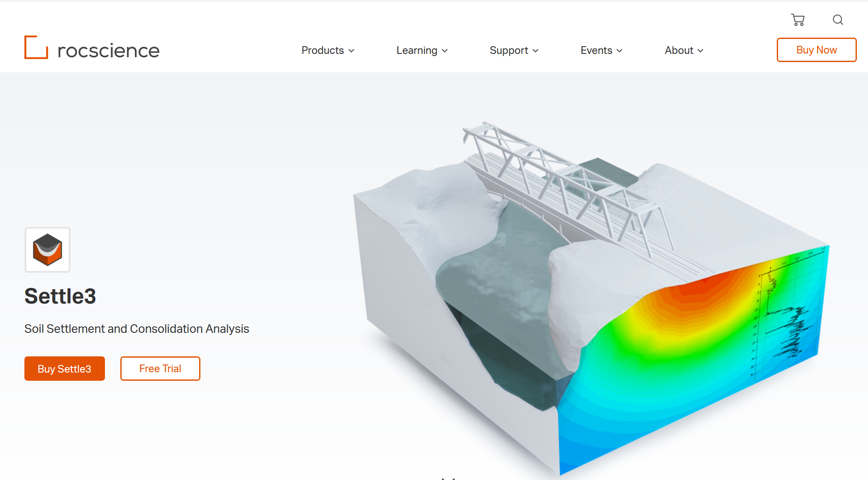
Task: Open the shopping cart icon
Action: [x=798, y=20]
